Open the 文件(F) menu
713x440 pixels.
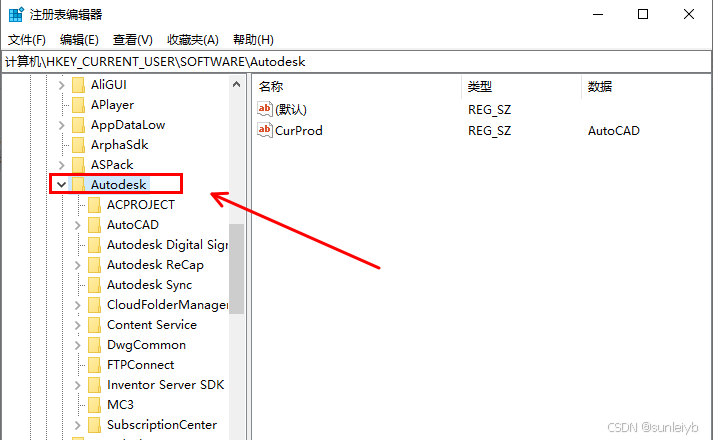27,40
